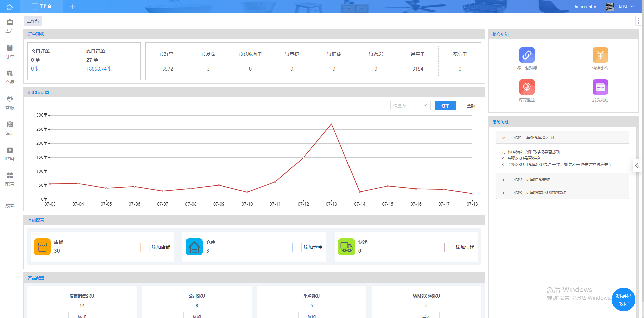Click the 待获取面单 status cell
Viewport: 644px width, 318px height.
point(250,61)
